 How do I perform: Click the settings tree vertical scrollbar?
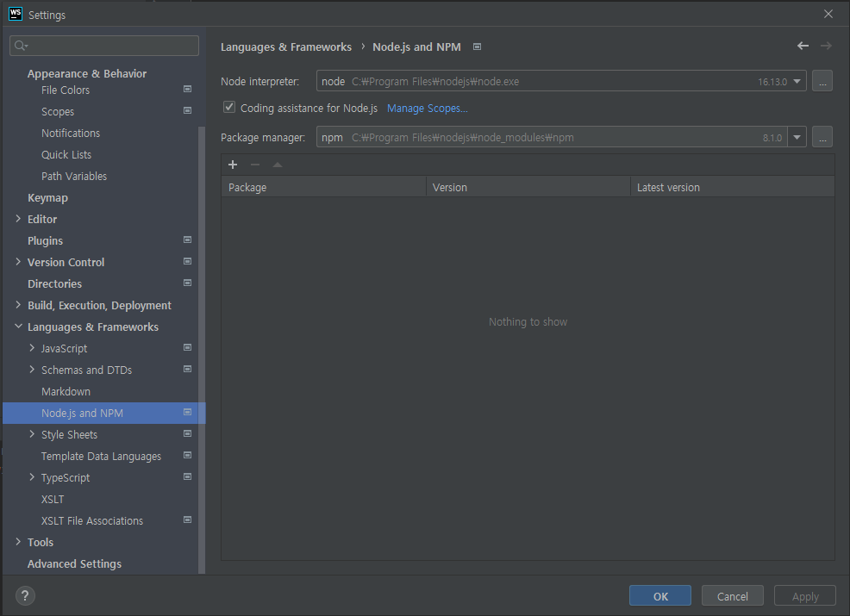[x=202, y=350]
